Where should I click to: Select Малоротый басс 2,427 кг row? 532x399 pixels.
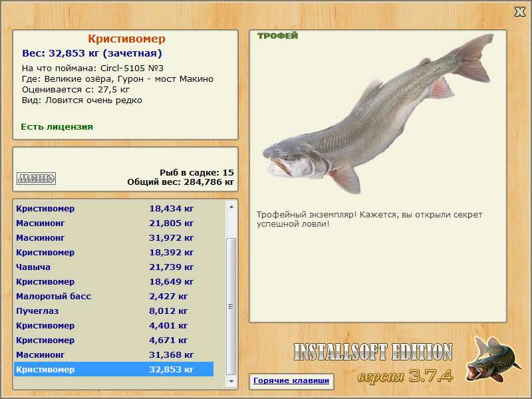pos(114,296)
